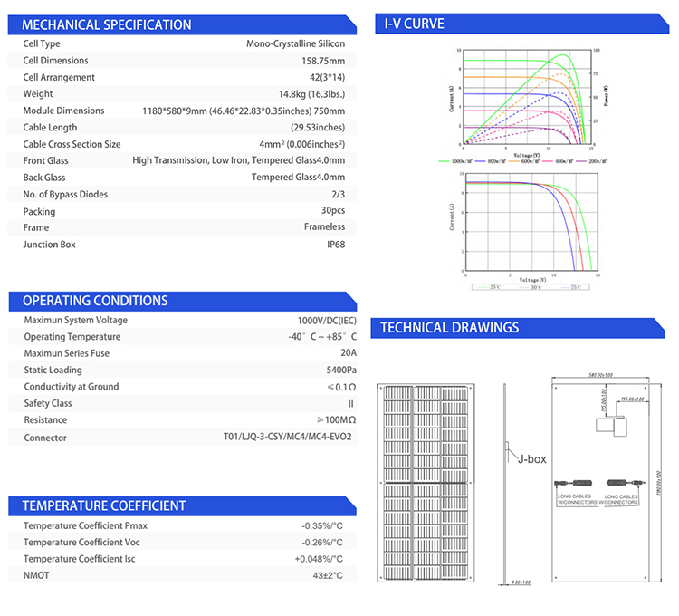Select the Operating Conditions section header

pos(182,301)
